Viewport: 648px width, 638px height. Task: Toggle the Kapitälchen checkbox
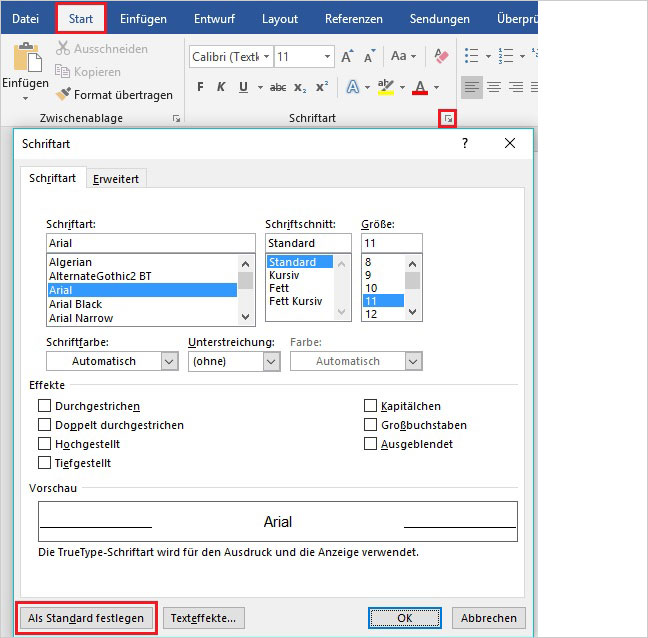click(x=370, y=406)
